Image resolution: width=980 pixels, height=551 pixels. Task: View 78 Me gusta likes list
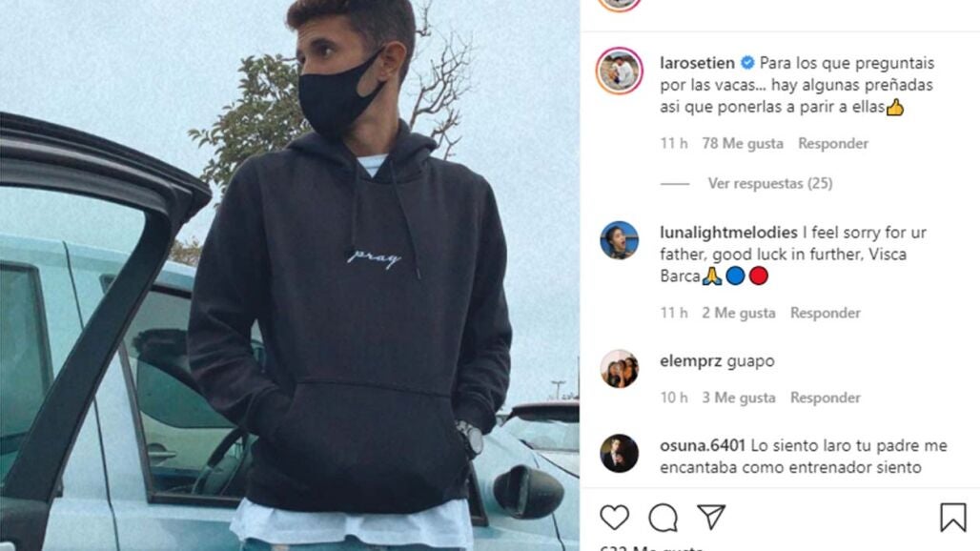pyautogui.click(x=743, y=143)
